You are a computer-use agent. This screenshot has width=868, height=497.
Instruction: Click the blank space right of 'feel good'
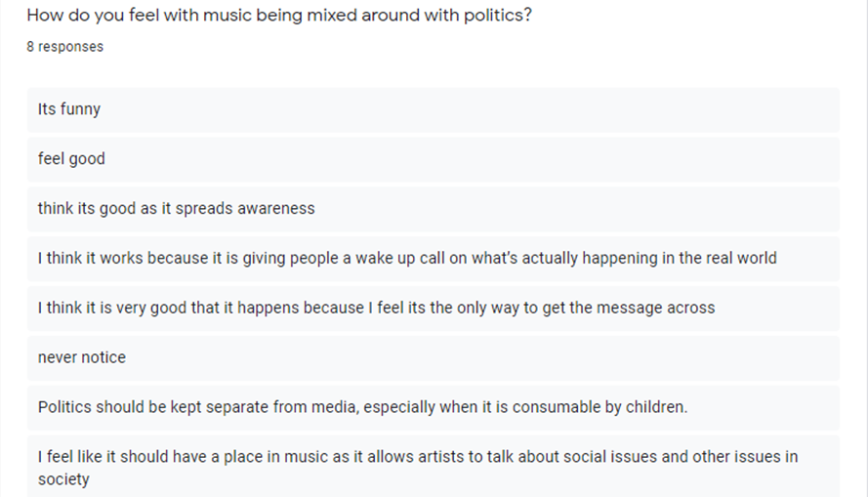[x=473, y=159]
